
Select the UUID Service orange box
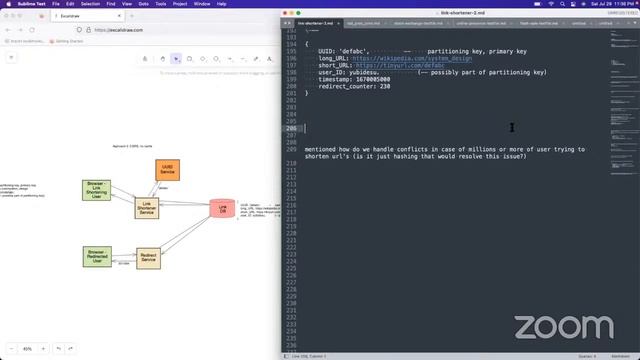tap(167, 170)
